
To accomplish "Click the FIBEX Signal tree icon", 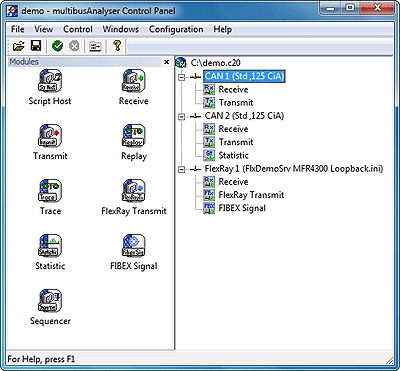I will (209, 208).
